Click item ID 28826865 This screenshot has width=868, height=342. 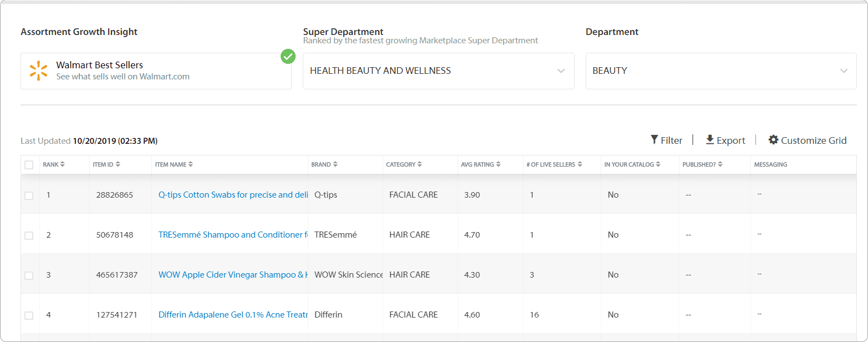(114, 195)
